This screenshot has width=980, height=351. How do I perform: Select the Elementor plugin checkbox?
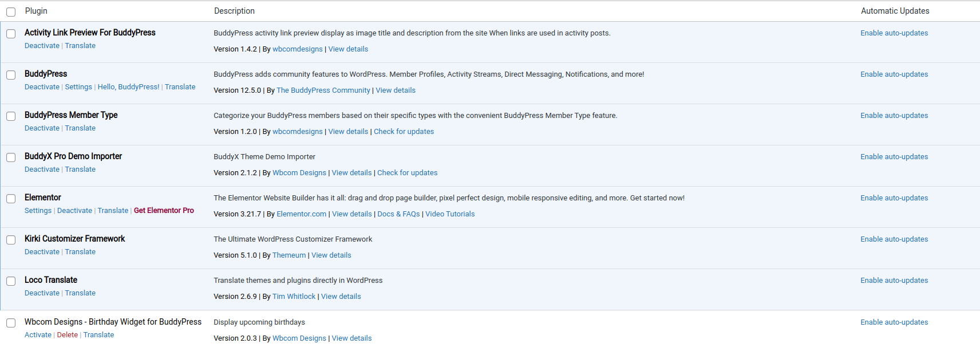[x=11, y=199]
